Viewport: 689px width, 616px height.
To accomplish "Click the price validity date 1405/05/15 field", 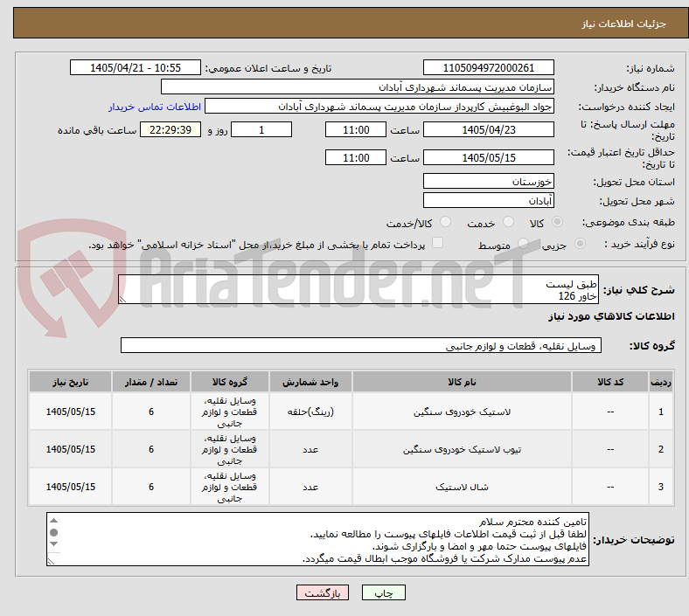I will coord(488,157).
